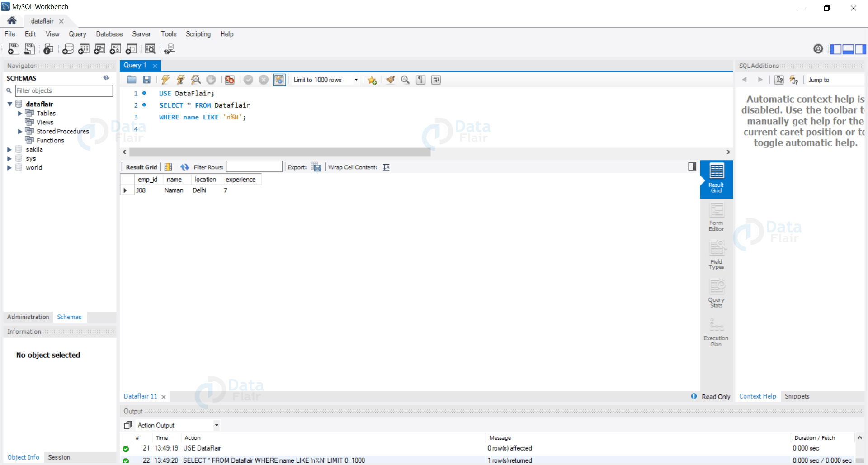The image size is (868, 465).
Task: Close the Dataflair 11 result tab
Action: tap(164, 397)
